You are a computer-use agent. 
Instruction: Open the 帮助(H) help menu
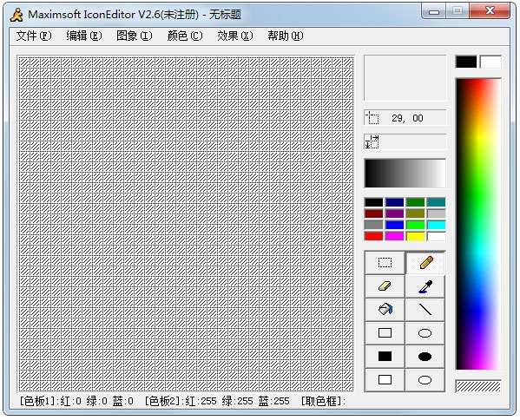(286, 36)
